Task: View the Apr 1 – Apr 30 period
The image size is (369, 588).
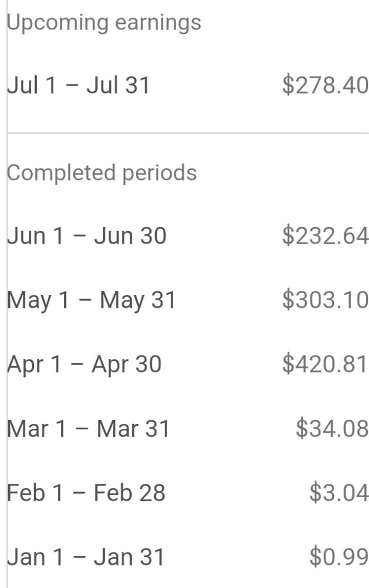Action: click(x=84, y=364)
